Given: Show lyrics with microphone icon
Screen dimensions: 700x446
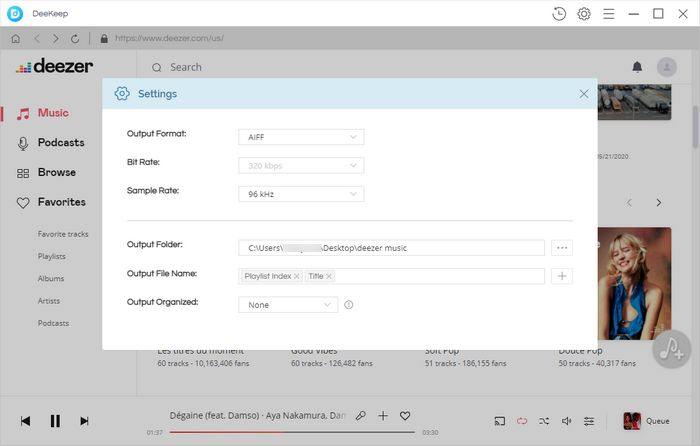Looking at the screenshot, I should (x=361, y=416).
